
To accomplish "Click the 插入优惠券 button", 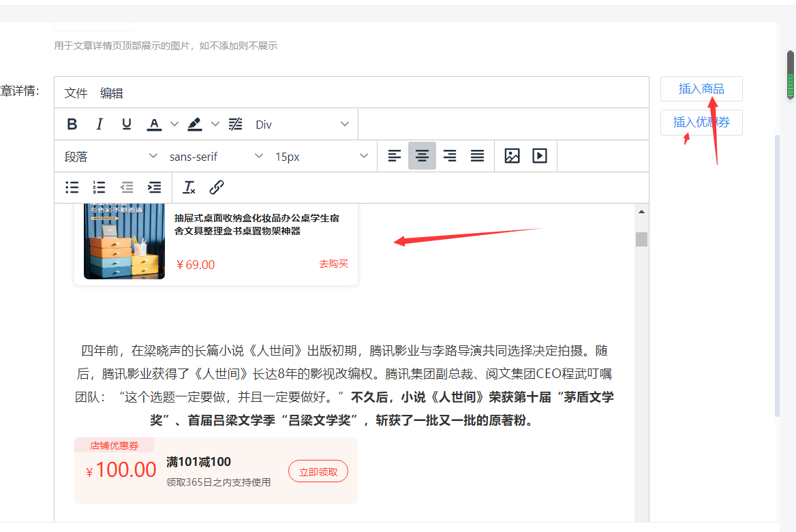I will 701,123.
